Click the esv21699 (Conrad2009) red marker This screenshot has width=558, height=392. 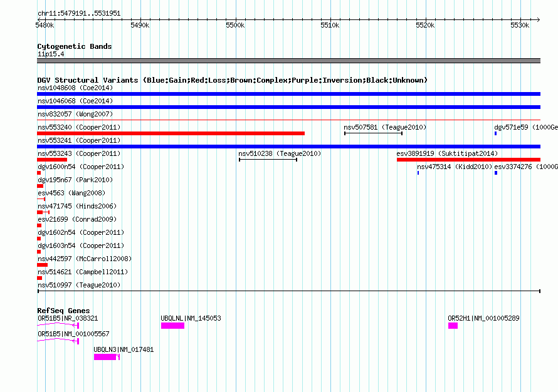pyautogui.click(x=39, y=225)
